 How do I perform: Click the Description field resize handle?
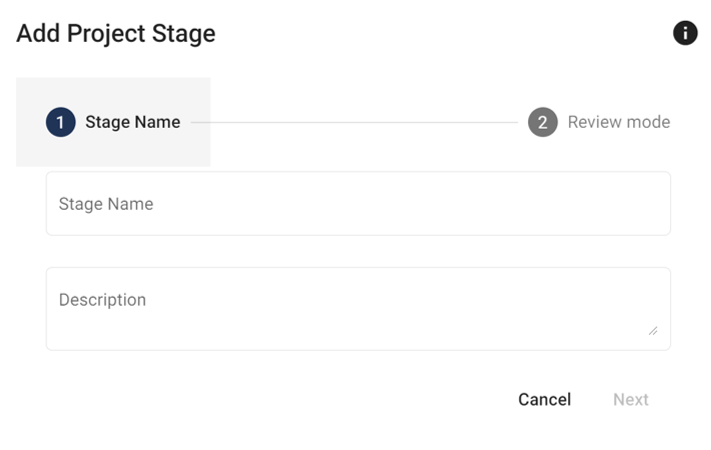coord(653,330)
